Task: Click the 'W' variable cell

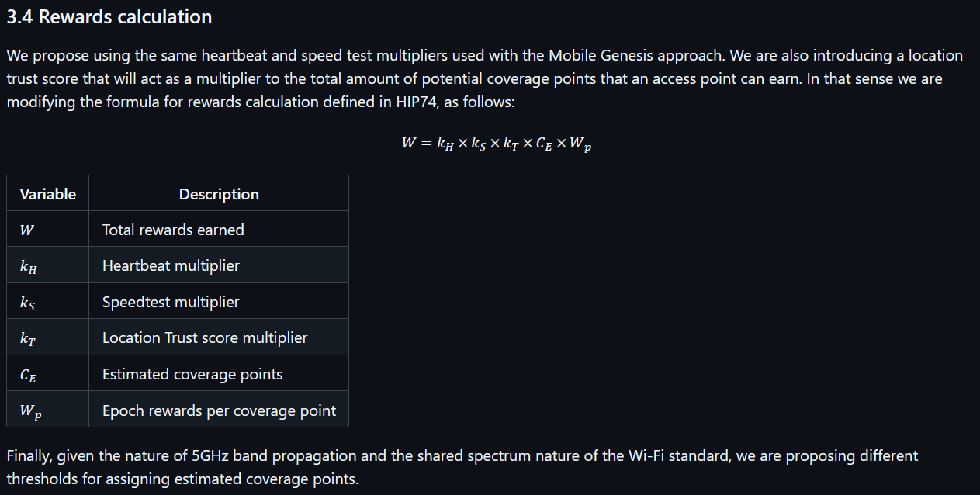Action: tap(48, 230)
